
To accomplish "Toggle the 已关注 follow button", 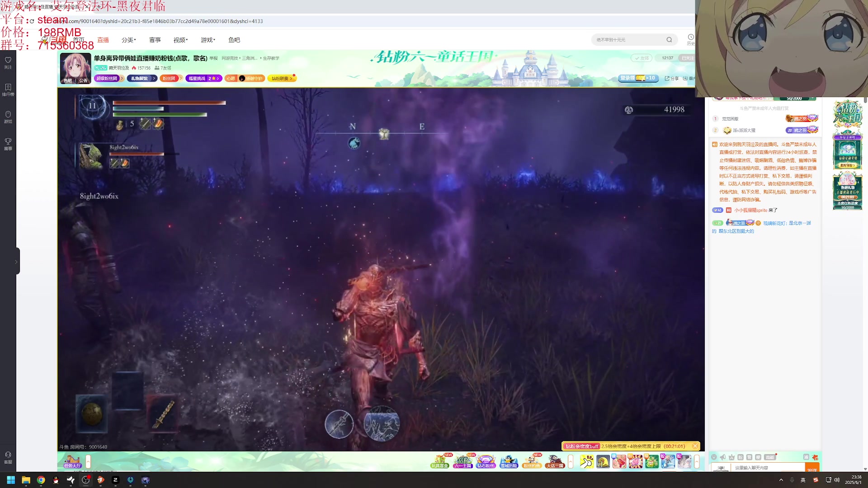I will coord(688,58).
